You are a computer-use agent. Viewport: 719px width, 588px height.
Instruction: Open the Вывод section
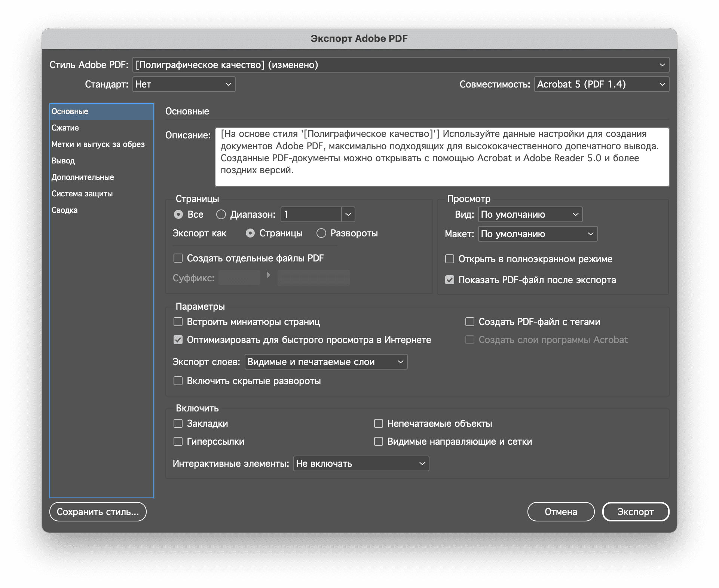click(x=102, y=161)
